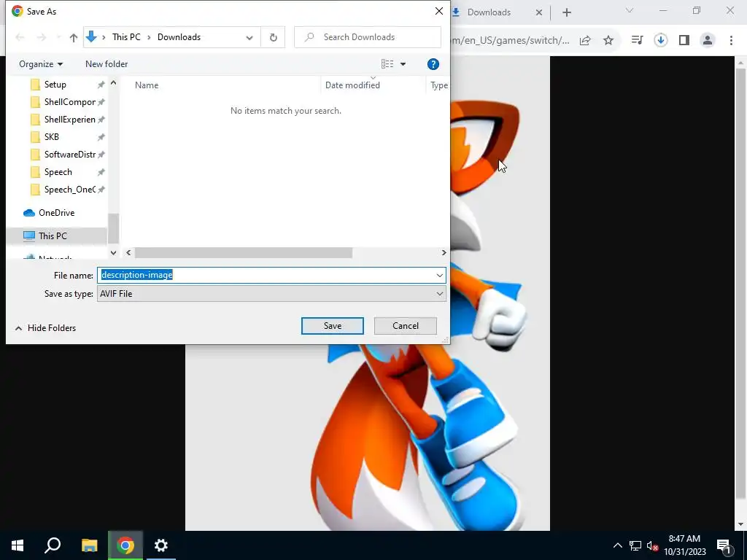Sort by the Name column header
The height and width of the screenshot is (560, 747).
[x=146, y=85]
